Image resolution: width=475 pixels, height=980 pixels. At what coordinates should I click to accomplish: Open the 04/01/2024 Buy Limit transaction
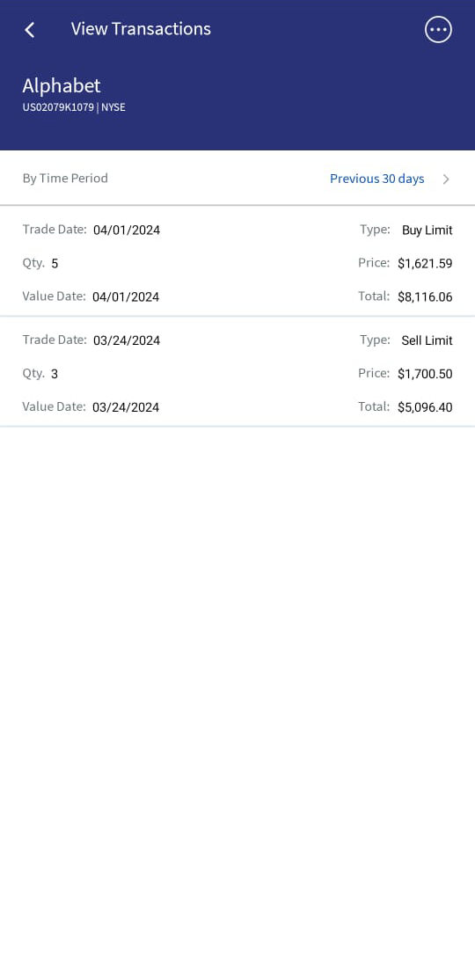pyautogui.click(x=237, y=262)
